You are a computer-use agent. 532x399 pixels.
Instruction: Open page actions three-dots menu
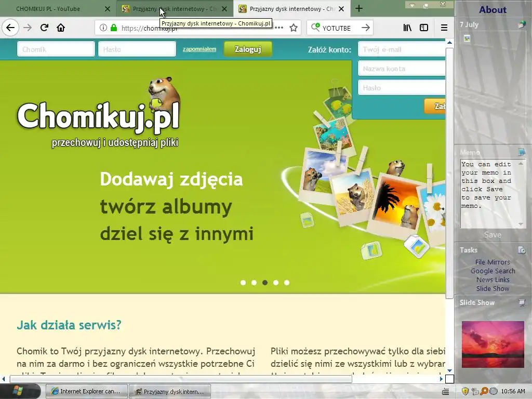tap(279, 28)
